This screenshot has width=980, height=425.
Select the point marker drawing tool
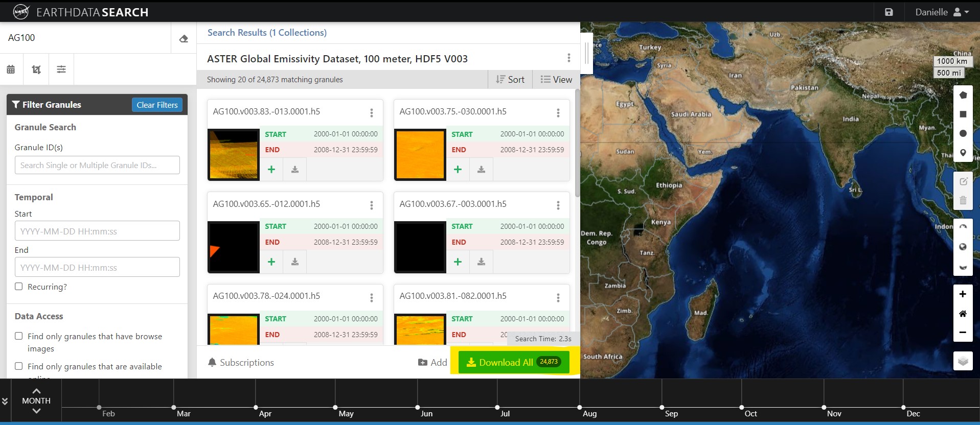963,153
